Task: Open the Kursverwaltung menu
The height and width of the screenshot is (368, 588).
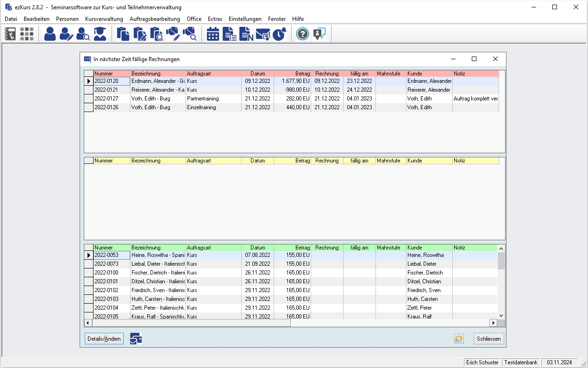Action: pyautogui.click(x=104, y=19)
